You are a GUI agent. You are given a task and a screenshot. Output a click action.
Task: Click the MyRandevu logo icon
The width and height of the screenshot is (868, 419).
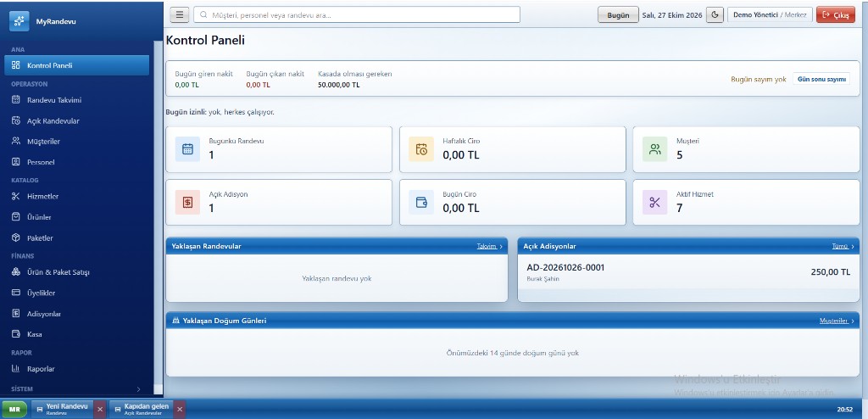[19, 21]
